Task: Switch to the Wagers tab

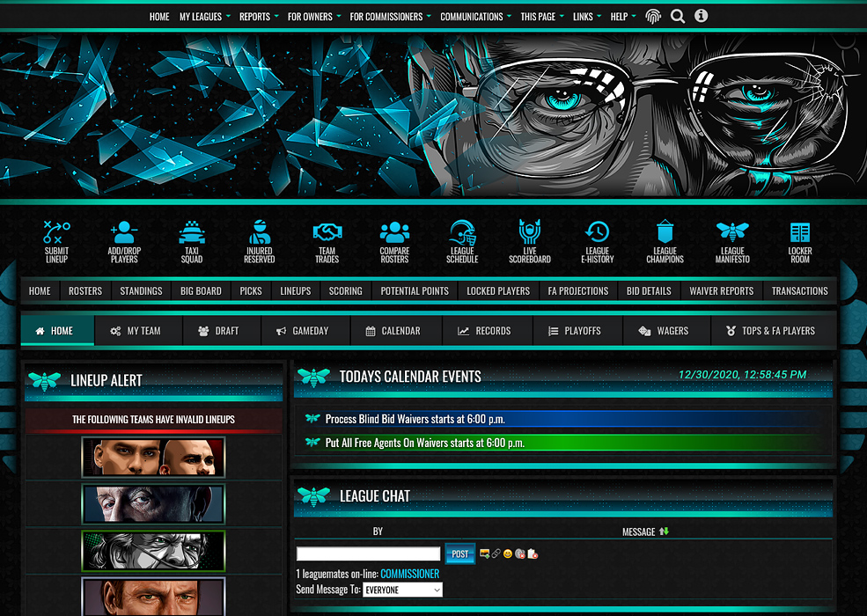Action: tap(667, 331)
